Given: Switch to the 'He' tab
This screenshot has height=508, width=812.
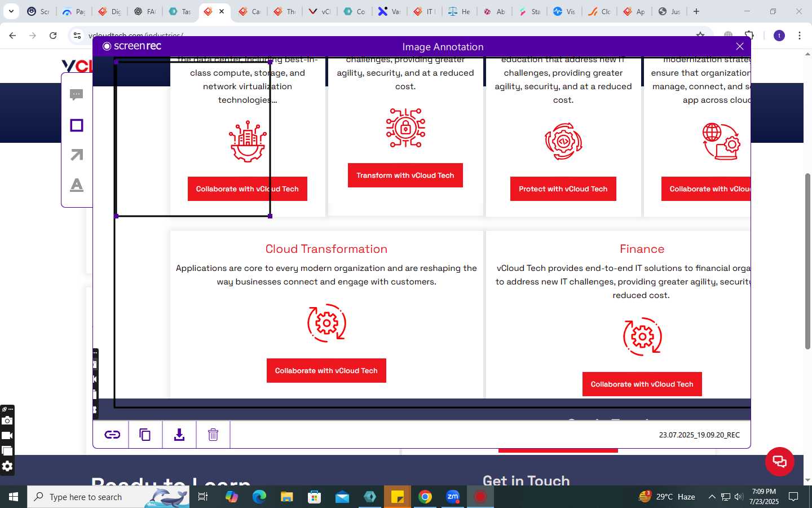Looking at the screenshot, I should [x=460, y=11].
